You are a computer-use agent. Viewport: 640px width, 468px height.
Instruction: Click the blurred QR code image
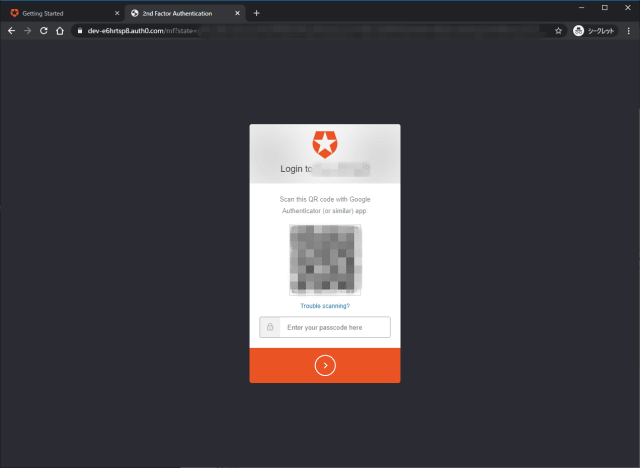point(325,260)
